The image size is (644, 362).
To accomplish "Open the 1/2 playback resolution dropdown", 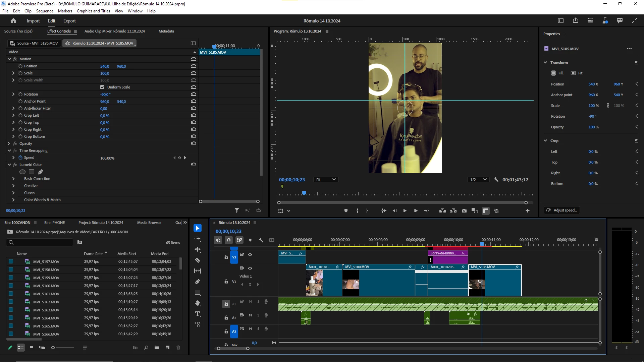I will (478, 180).
